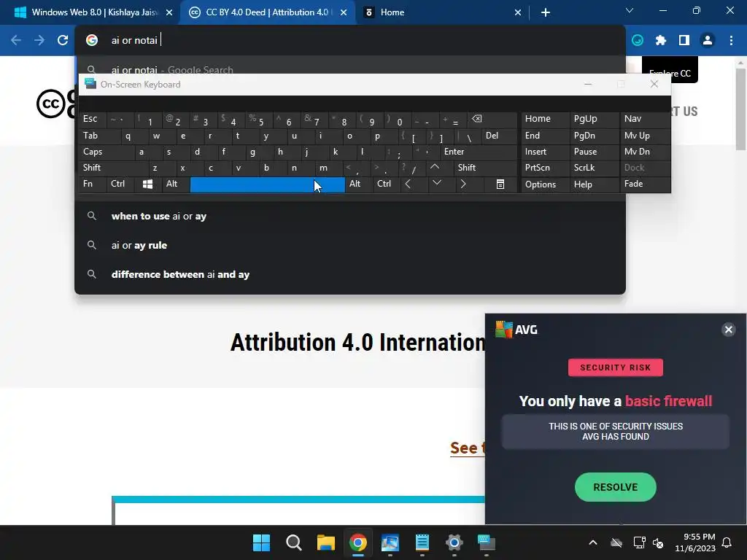Screen dimensions: 747x560
Task: Open Chrome's Extensions puzzle icon
Action: [661, 41]
